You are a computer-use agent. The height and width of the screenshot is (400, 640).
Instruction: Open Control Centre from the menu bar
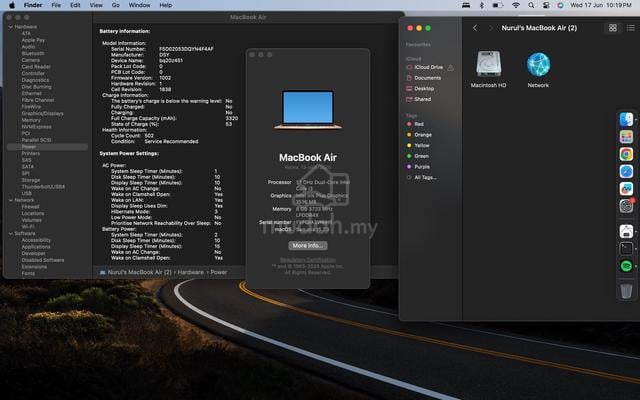546,5
